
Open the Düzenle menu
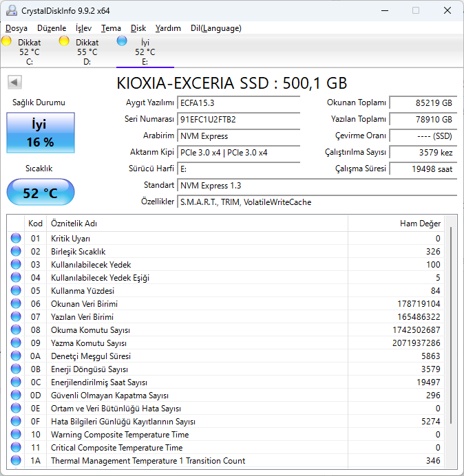coord(52,28)
